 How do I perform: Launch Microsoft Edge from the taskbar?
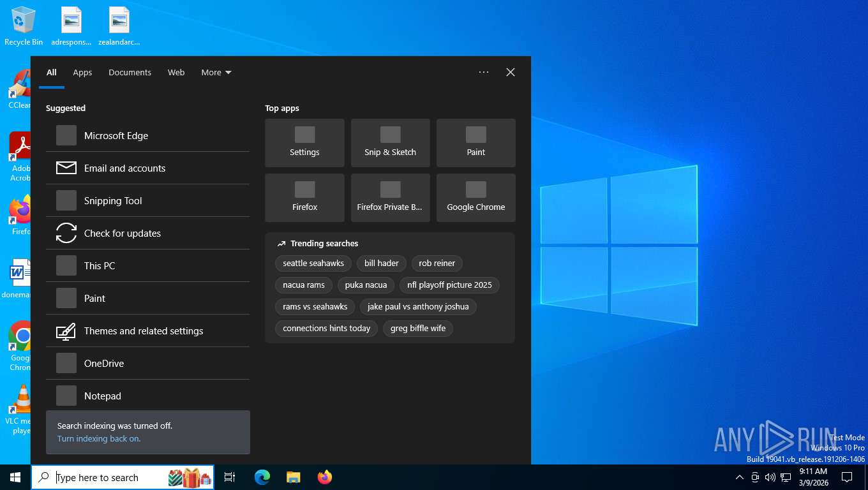coord(262,477)
